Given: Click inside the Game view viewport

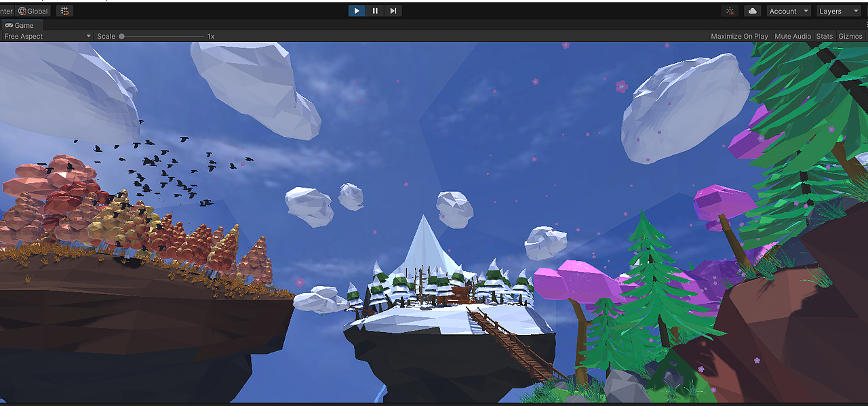Looking at the screenshot, I should coord(434,222).
